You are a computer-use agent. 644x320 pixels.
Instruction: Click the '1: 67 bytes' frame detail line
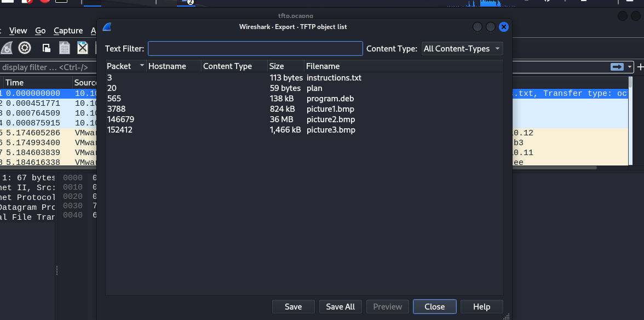point(27,178)
